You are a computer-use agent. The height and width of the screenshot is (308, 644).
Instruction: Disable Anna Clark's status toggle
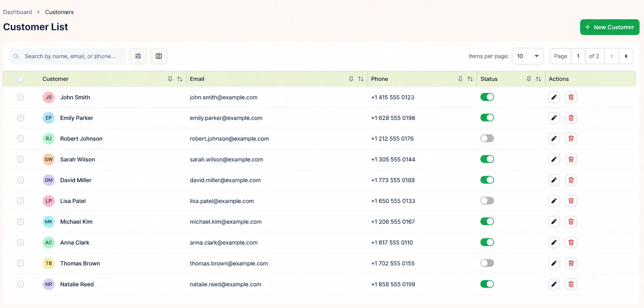[487, 242]
